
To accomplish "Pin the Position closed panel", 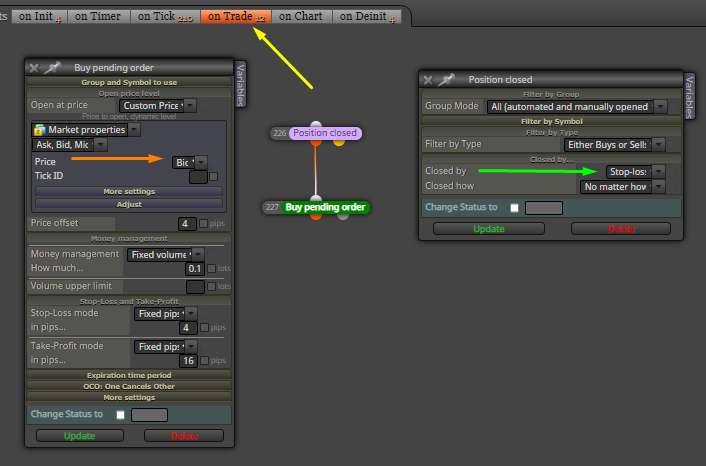I will [x=446, y=80].
